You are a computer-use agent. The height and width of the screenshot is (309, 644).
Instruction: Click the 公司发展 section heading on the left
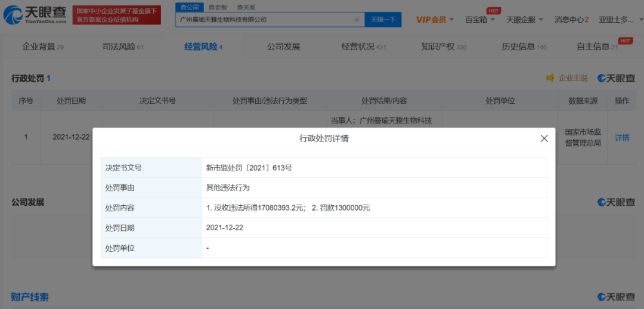27,202
